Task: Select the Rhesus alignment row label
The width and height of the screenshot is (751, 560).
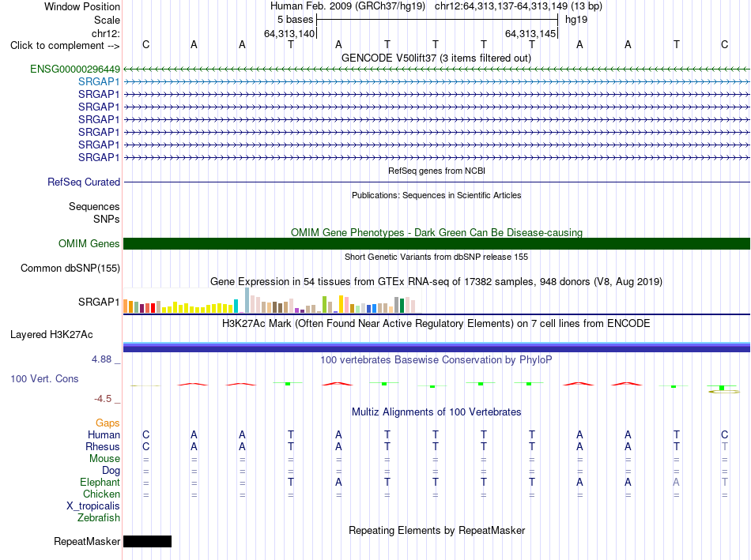Action: tap(103, 446)
